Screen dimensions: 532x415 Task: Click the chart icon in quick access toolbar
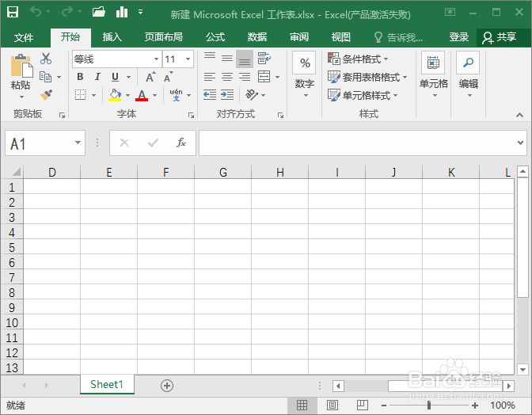click(121, 12)
